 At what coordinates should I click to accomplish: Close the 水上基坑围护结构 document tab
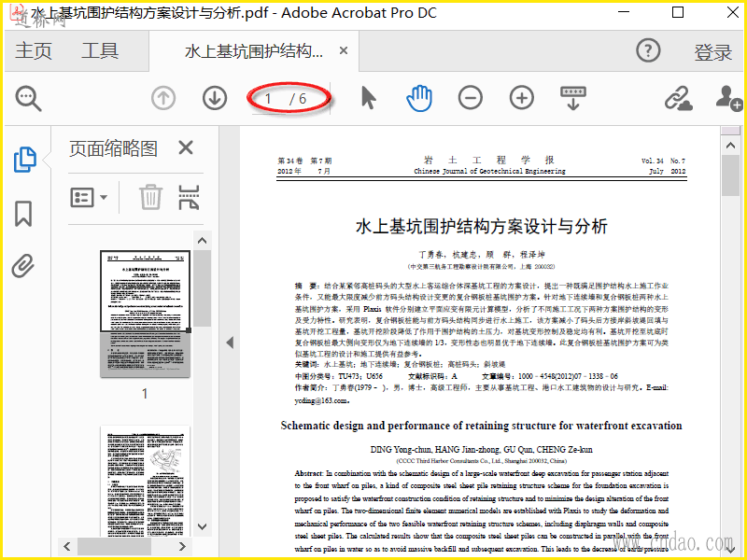pyautogui.click(x=344, y=50)
